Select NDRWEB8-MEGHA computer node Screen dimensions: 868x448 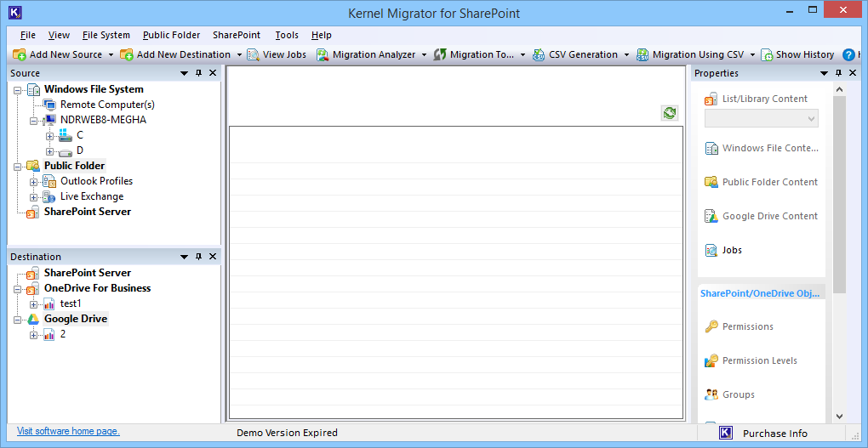(104, 120)
